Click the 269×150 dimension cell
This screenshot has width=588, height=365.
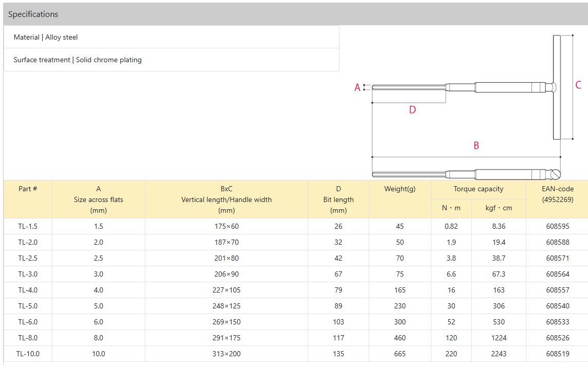226,322
